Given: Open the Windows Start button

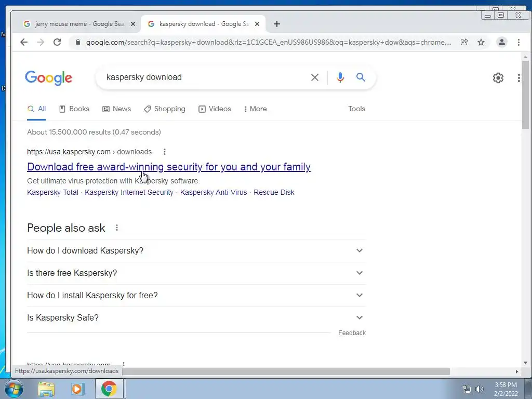Looking at the screenshot, I should coord(14,389).
